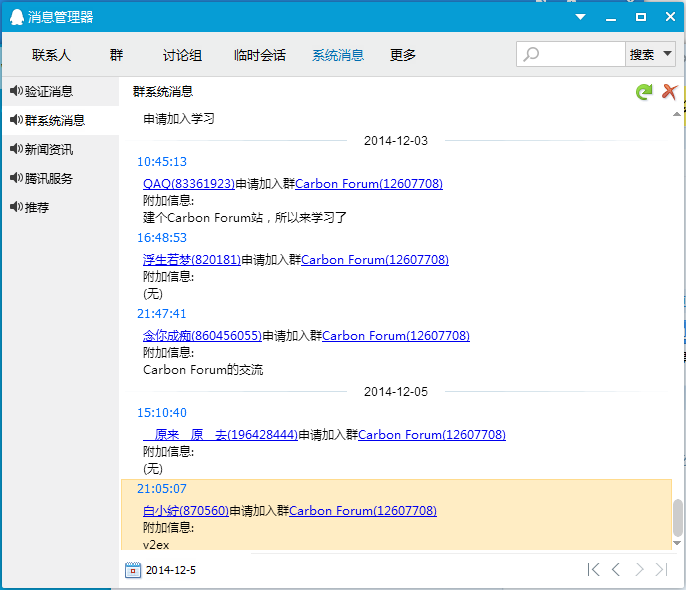Open the title bar dropdown menu arrow

pyautogui.click(x=581, y=17)
